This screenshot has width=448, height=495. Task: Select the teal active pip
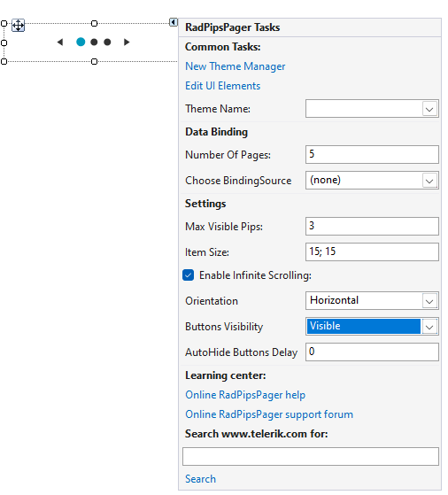pyautogui.click(x=81, y=42)
